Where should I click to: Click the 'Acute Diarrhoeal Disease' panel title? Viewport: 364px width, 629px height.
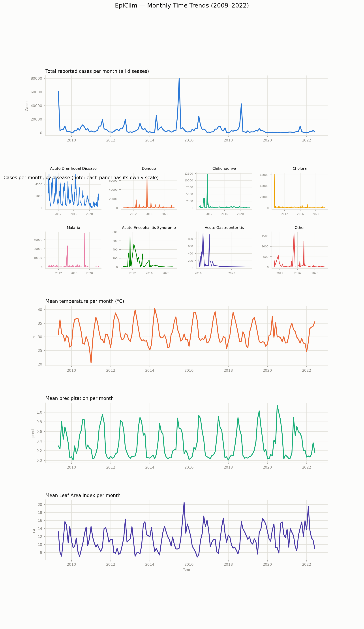tap(73, 168)
